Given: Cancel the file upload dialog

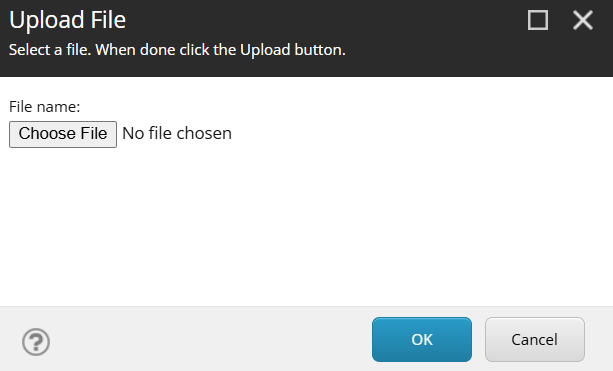Looking at the screenshot, I should [535, 339].
